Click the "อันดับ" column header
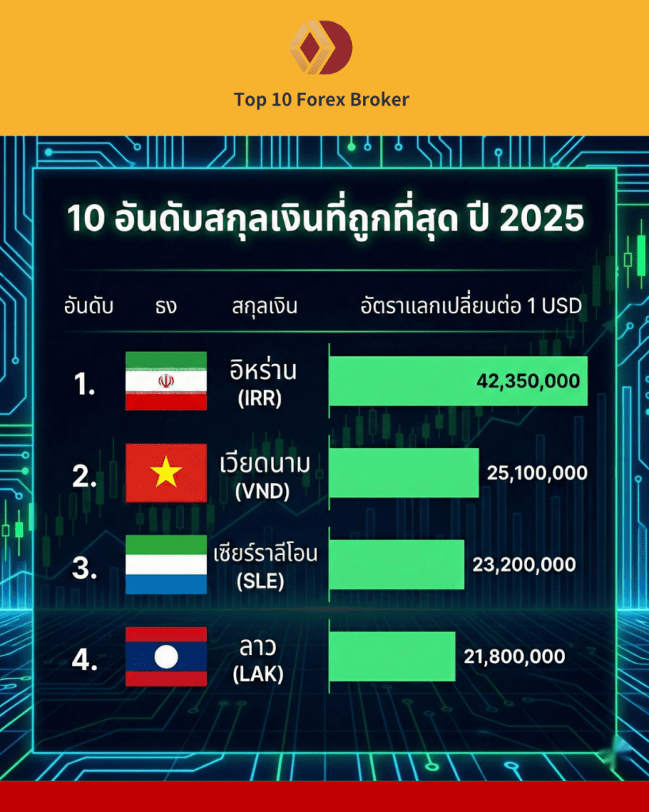 coord(89,306)
